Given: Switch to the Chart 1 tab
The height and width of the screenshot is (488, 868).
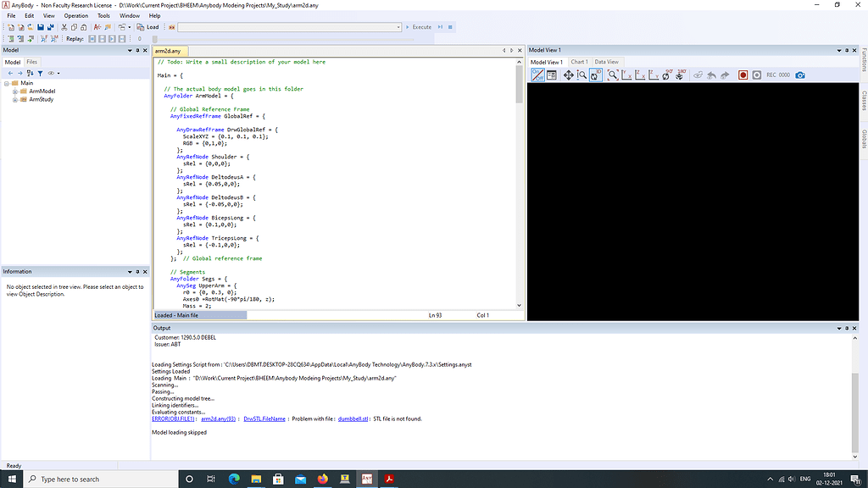Looking at the screenshot, I should pyautogui.click(x=578, y=62).
